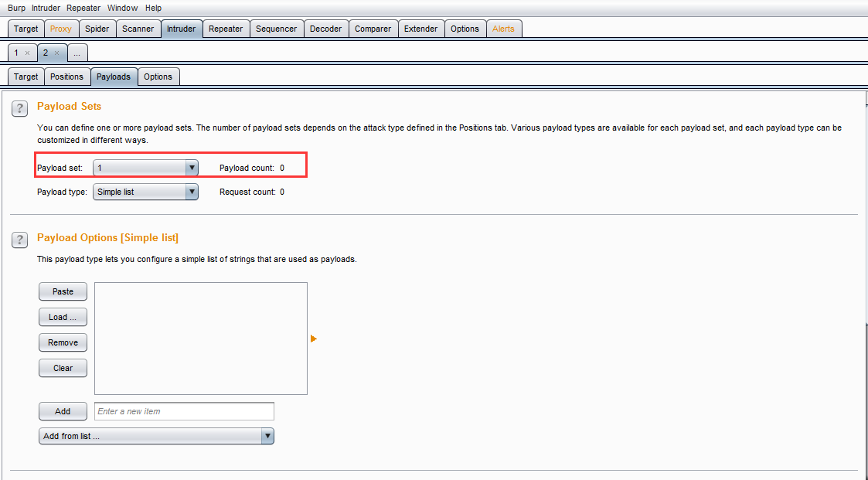The width and height of the screenshot is (868, 480).
Task: Click the Load ... button
Action: [x=63, y=317]
